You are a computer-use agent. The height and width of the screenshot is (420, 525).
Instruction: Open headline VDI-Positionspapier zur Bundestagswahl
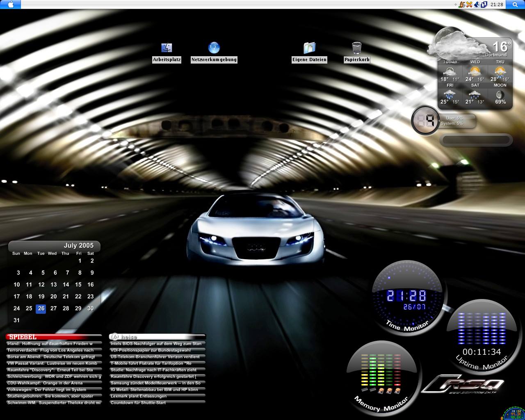tap(157, 350)
